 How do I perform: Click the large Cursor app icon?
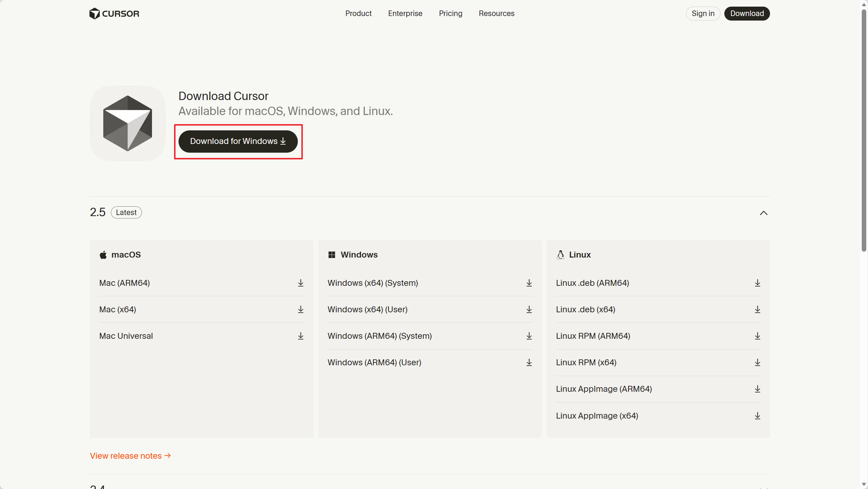(128, 123)
